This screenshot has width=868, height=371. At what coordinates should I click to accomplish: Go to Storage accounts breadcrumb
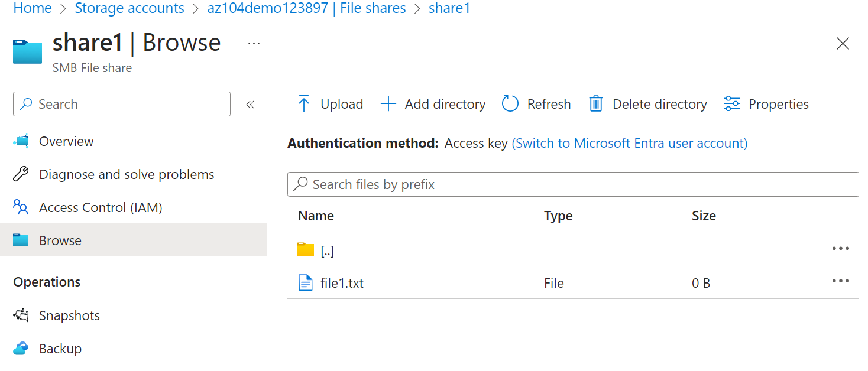pyautogui.click(x=129, y=8)
